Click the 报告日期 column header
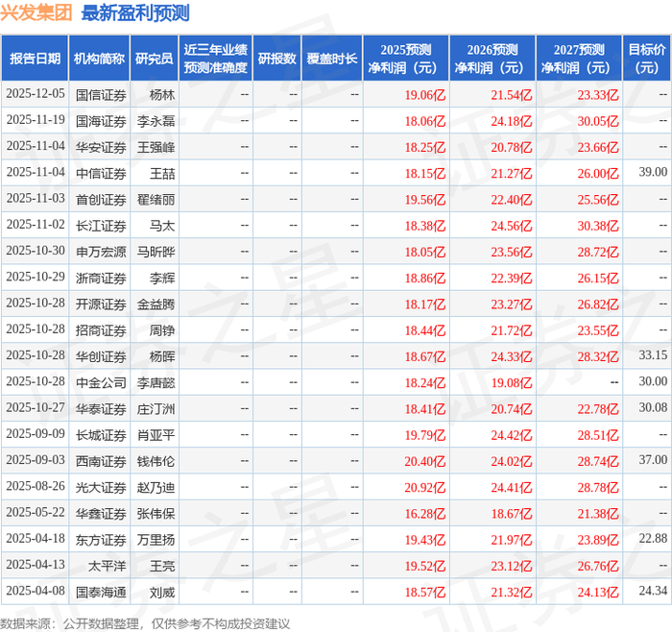 [x=35, y=59]
